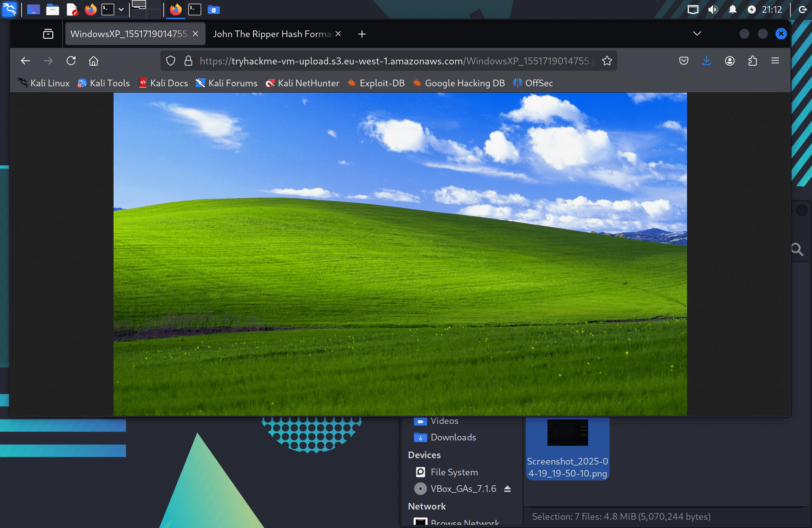Eject the VBox_GAs_7.1.6 disc
This screenshot has height=528, width=812.
pyautogui.click(x=507, y=489)
